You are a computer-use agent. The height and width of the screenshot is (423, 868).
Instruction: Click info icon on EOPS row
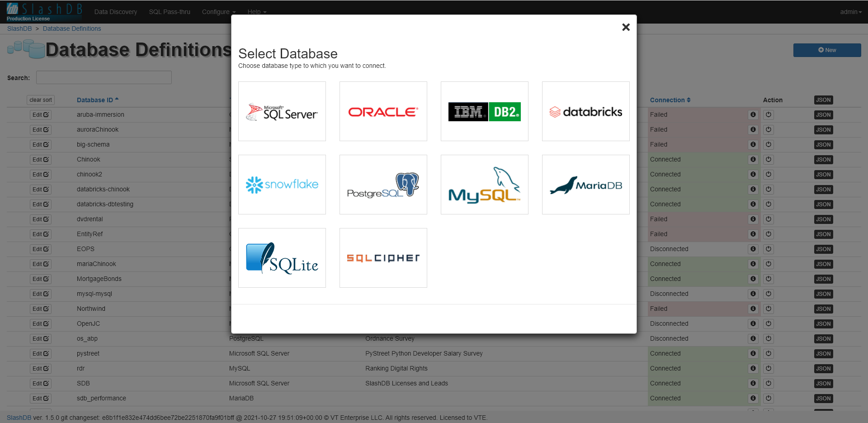click(x=753, y=249)
